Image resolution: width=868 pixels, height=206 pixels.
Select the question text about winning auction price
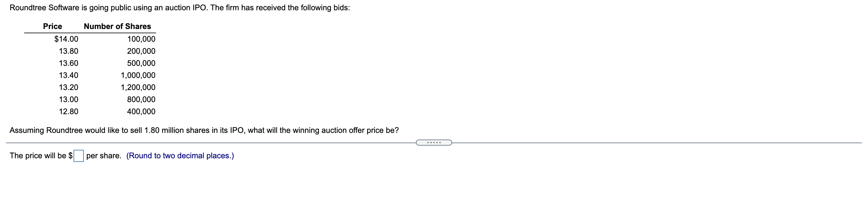click(204, 130)
